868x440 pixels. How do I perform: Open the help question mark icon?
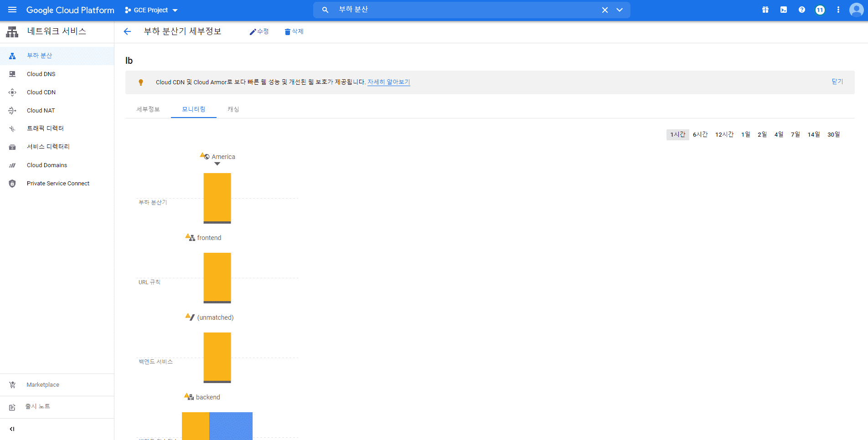tap(802, 10)
